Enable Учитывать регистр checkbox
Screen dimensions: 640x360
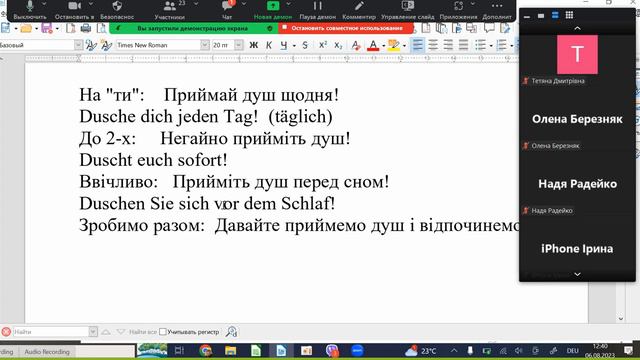(x=163, y=332)
